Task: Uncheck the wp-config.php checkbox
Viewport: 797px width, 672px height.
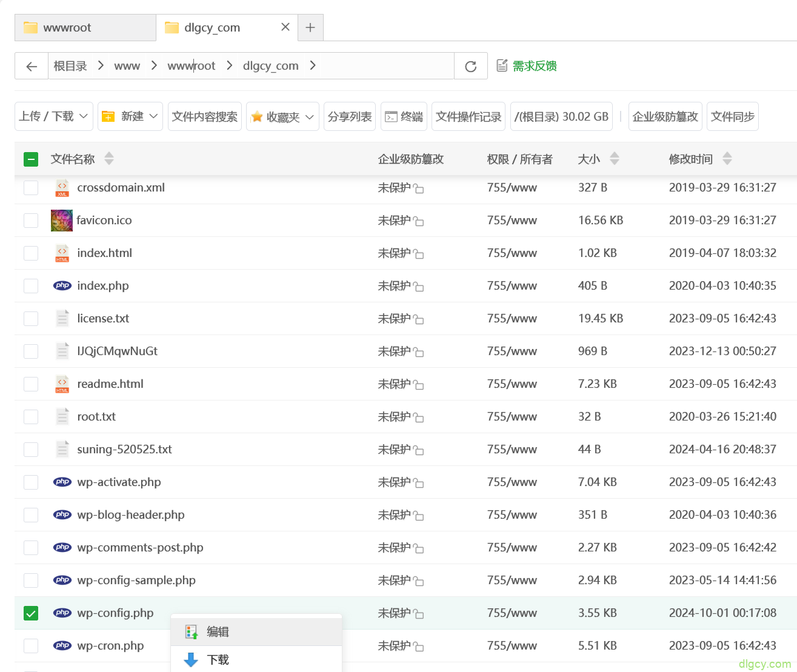Action: 31,613
